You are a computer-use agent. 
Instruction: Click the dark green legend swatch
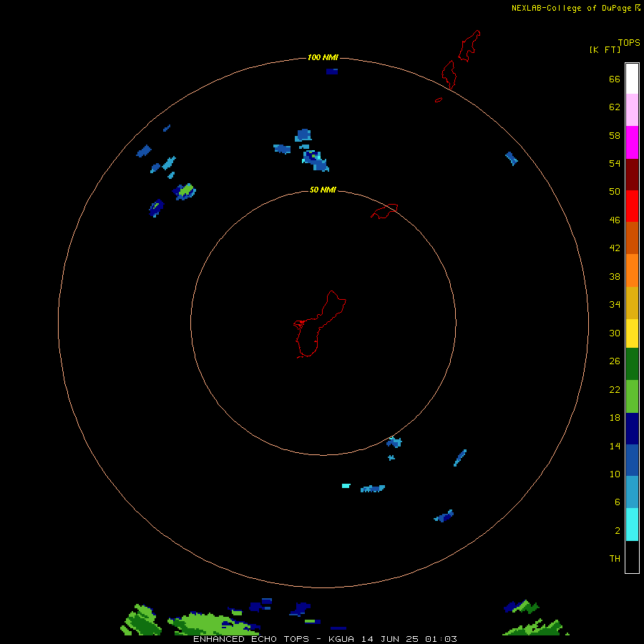click(x=632, y=364)
